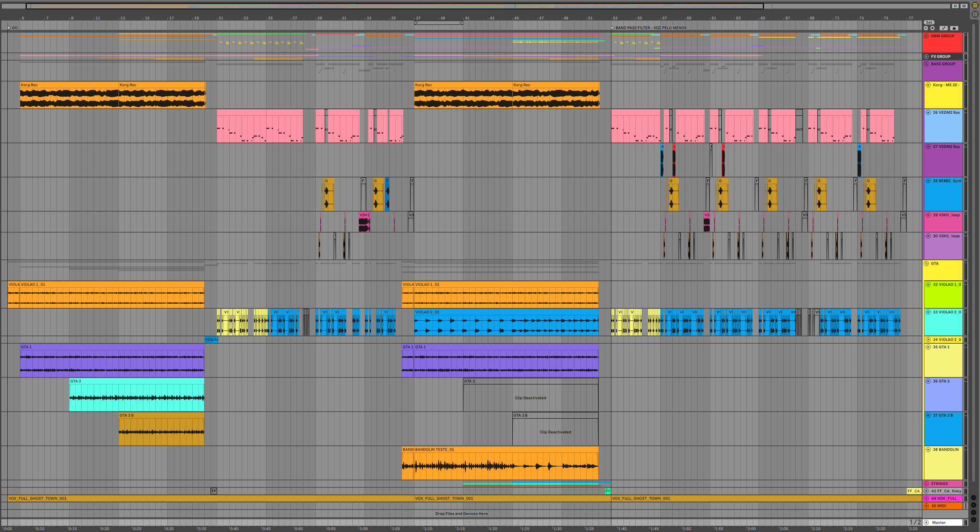The height and width of the screenshot is (532, 980).
Task: Toggle Track Delay section (D button)
Action: point(974,520)
